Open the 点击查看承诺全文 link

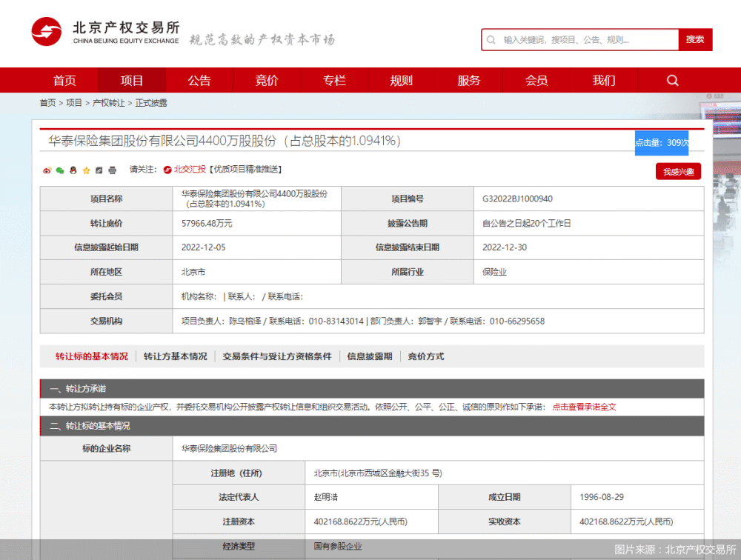tap(584, 407)
